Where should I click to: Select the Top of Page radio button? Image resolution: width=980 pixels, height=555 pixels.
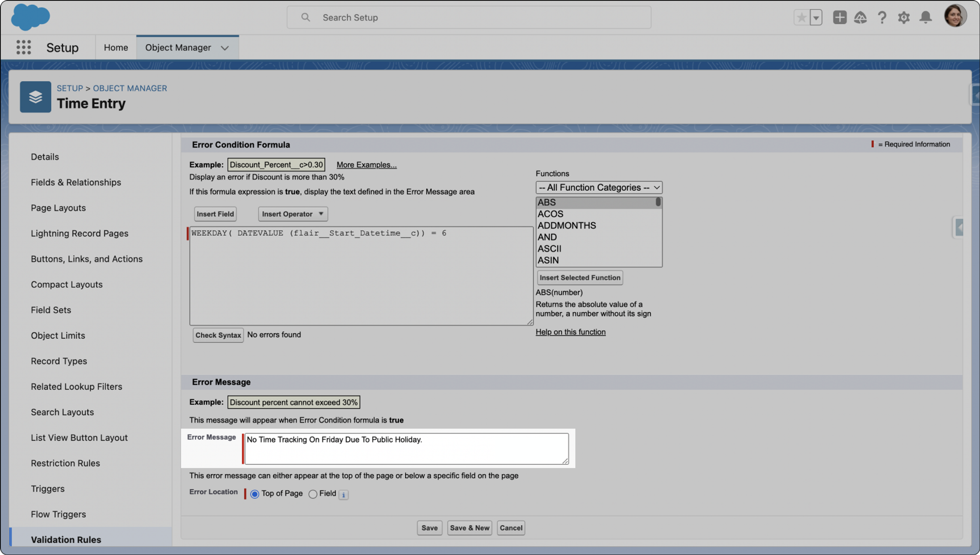pyautogui.click(x=255, y=494)
